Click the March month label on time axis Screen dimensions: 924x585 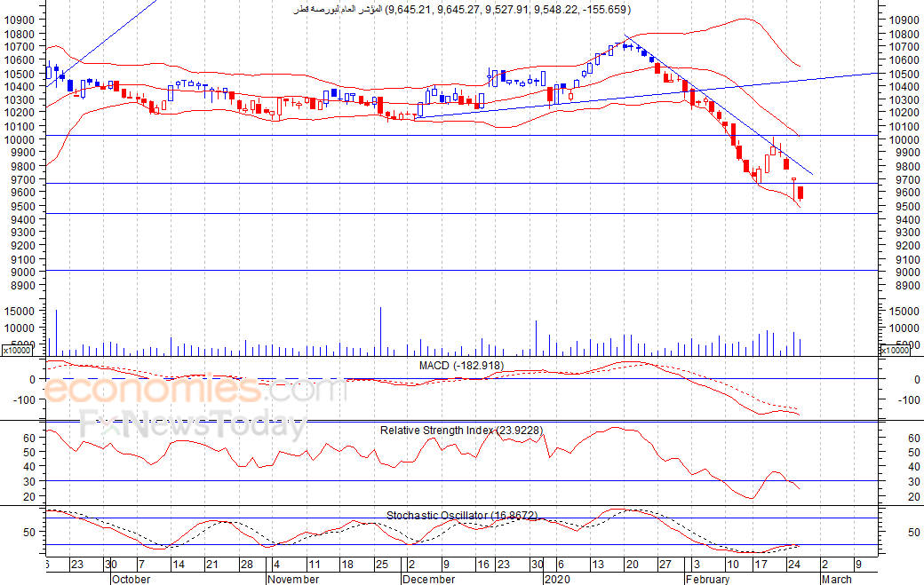pos(836,579)
